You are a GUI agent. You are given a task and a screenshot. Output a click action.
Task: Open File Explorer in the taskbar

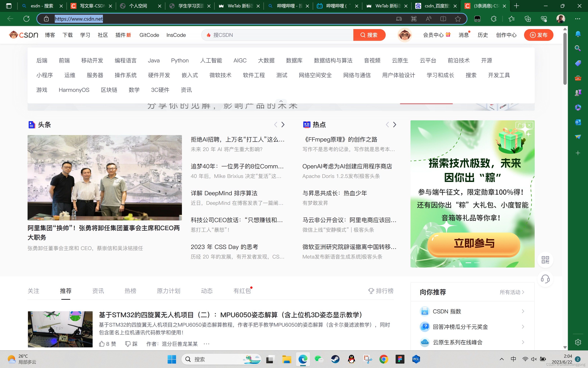pyautogui.click(x=286, y=359)
